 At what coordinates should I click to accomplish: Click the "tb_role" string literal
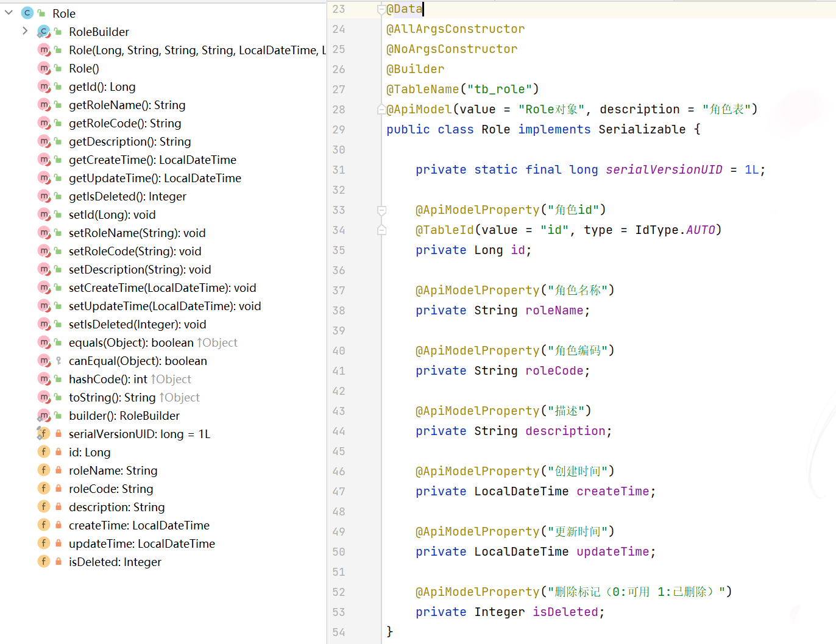click(500, 89)
